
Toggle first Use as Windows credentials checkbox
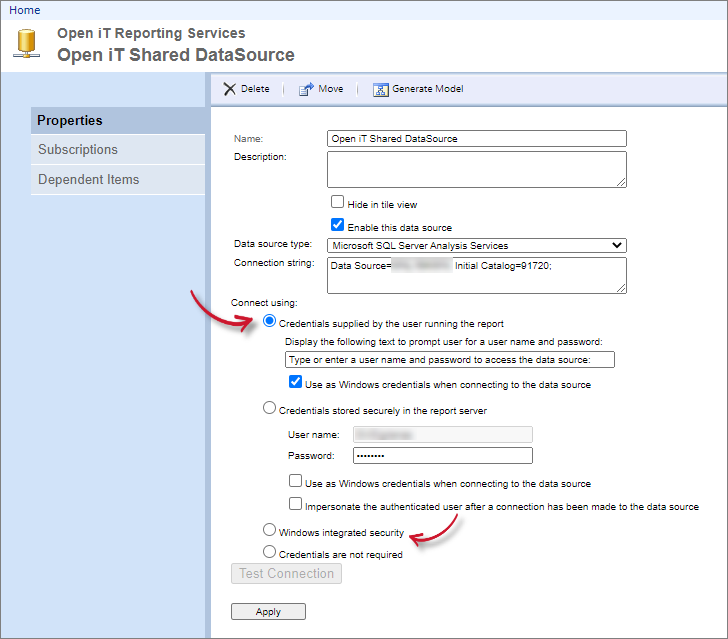295,382
